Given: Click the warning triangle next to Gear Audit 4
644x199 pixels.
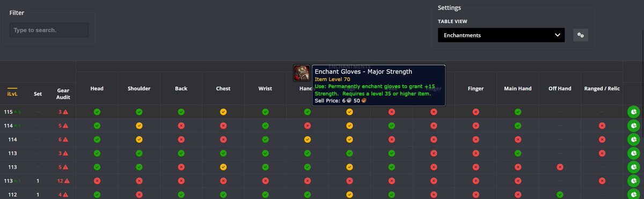Looking at the screenshot, I should click(x=65, y=194).
